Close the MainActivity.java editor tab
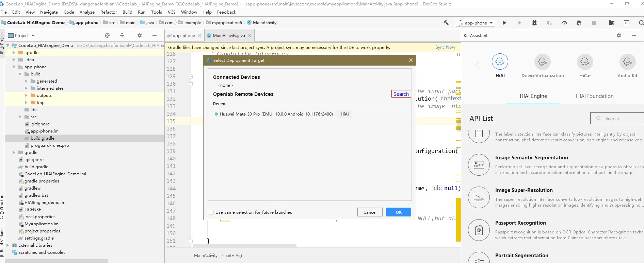The image size is (644, 263). [249, 35]
